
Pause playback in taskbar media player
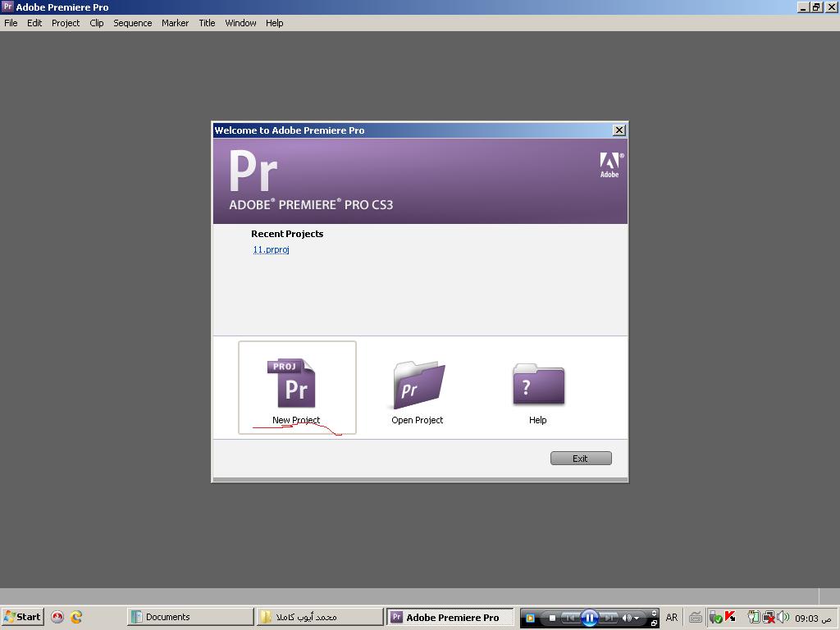point(589,618)
